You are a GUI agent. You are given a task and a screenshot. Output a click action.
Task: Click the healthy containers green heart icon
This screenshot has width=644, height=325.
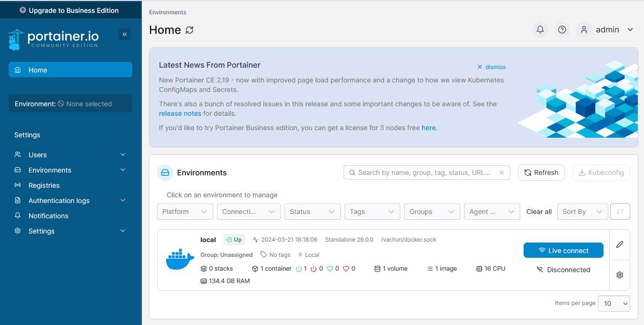tap(330, 269)
